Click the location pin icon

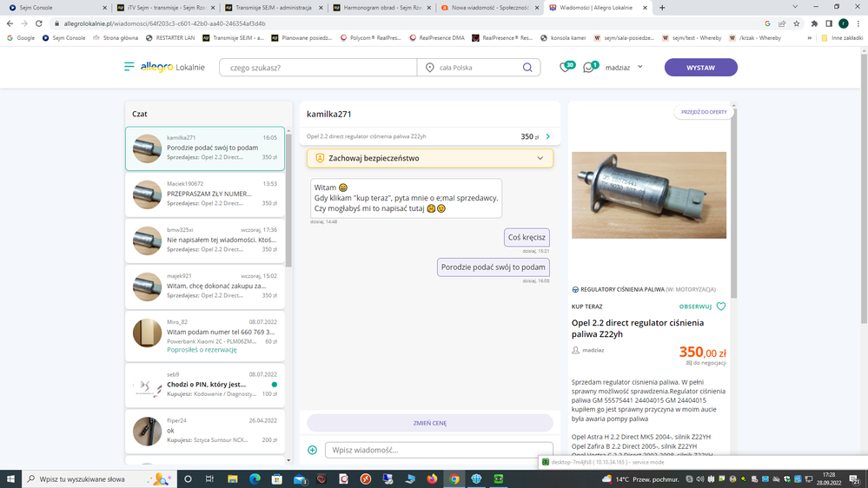pos(429,68)
